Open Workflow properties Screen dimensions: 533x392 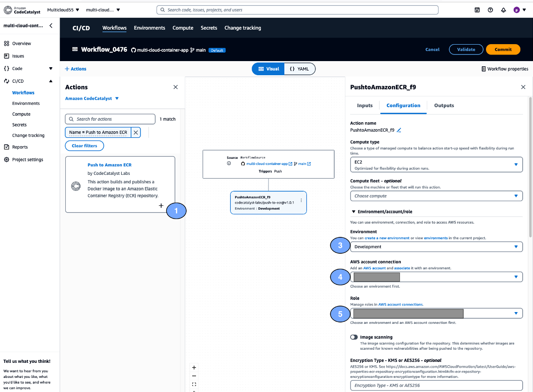point(505,69)
